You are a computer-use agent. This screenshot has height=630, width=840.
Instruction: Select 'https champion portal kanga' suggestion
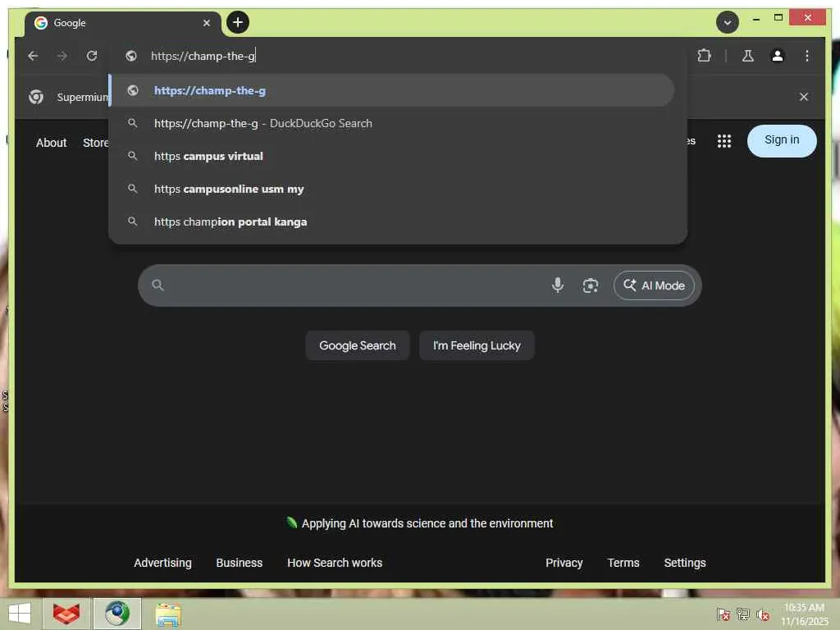(x=392, y=221)
